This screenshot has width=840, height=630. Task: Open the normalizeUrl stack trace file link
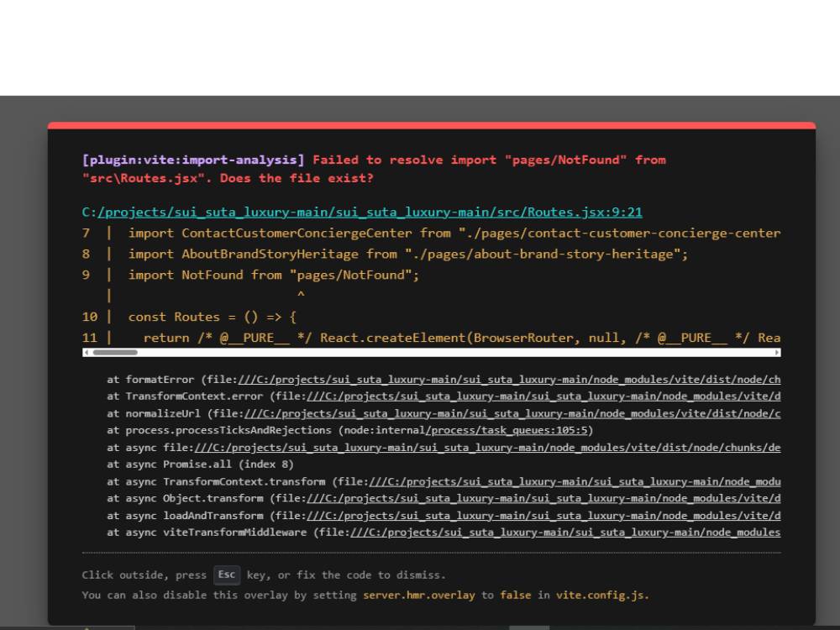[x=512, y=413]
